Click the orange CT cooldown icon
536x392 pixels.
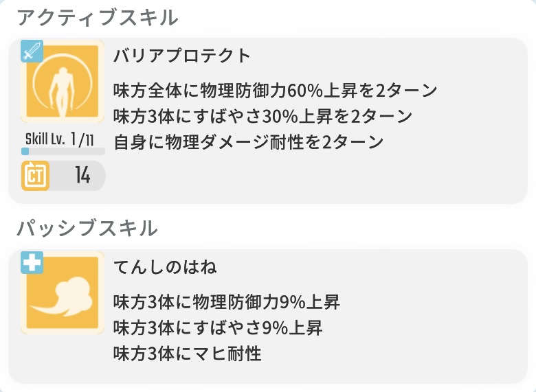click(36, 176)
